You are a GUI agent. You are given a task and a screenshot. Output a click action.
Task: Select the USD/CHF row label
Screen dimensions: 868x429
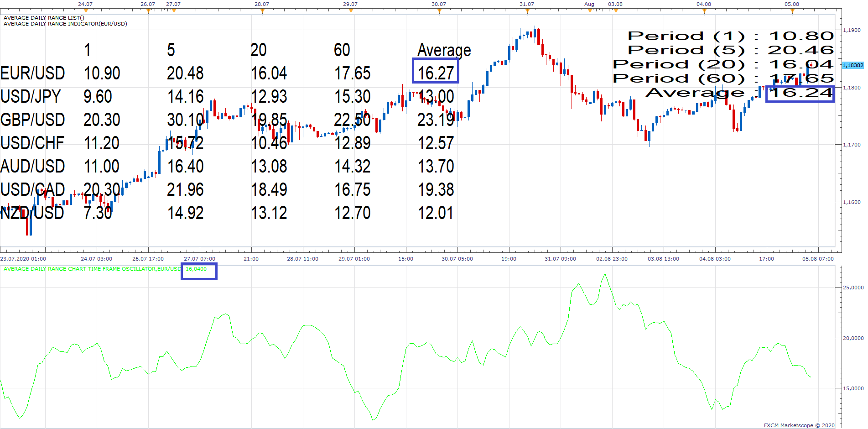tap(32, 143)
